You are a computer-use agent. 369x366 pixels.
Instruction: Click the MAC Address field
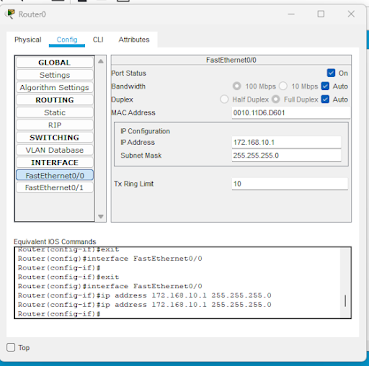click(x=291, y=113)
